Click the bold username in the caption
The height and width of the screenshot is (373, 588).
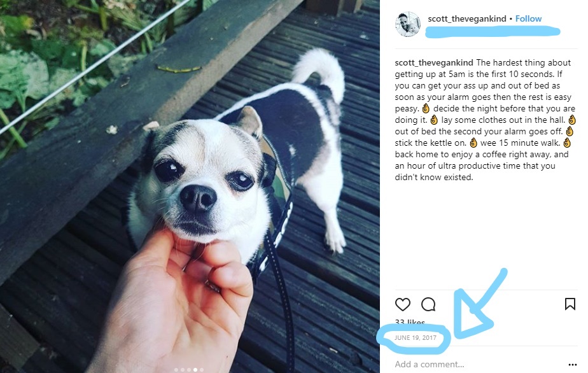[434, 62]
